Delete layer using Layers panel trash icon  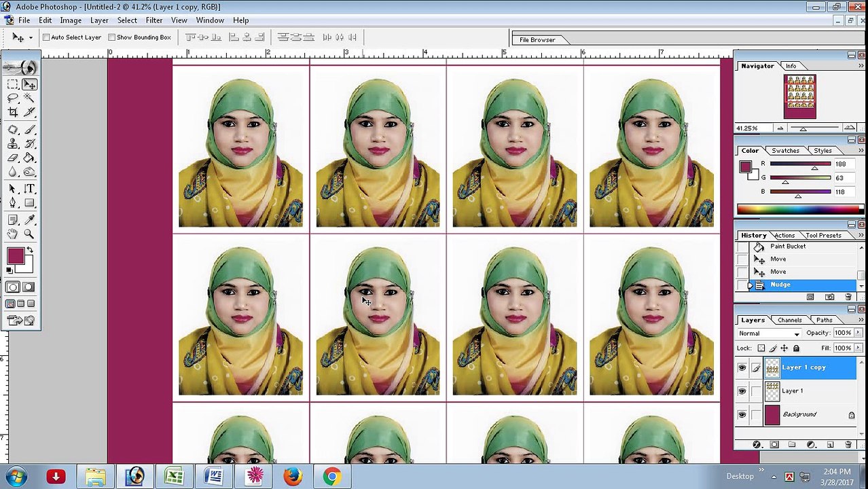tap(848, 445)
